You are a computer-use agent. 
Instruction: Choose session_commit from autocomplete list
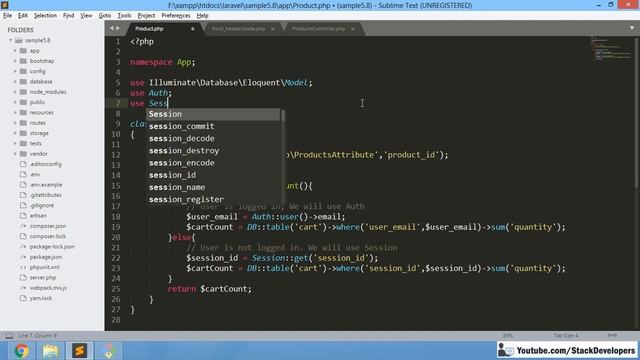click(213, 126)
